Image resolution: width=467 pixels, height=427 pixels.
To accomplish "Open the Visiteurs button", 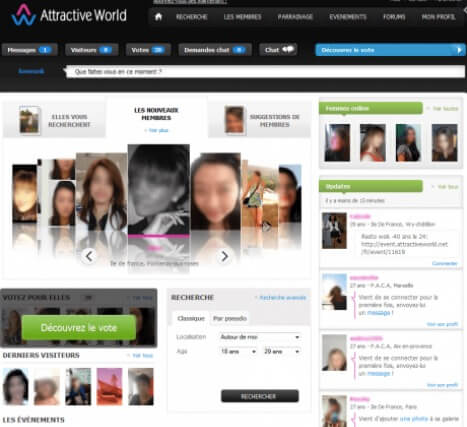I will click(x=91, y=50).
